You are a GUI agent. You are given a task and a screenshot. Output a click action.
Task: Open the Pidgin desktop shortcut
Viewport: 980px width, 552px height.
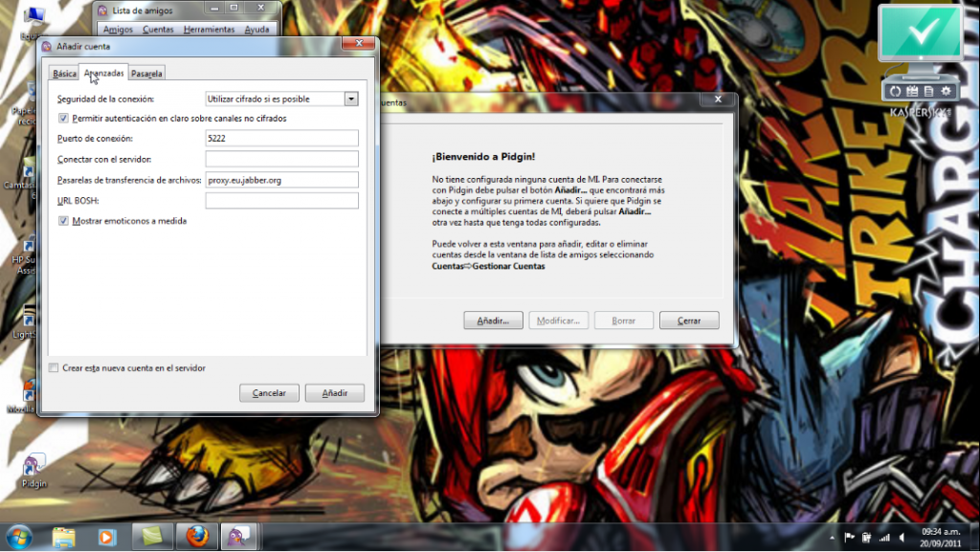click(33, 471)
